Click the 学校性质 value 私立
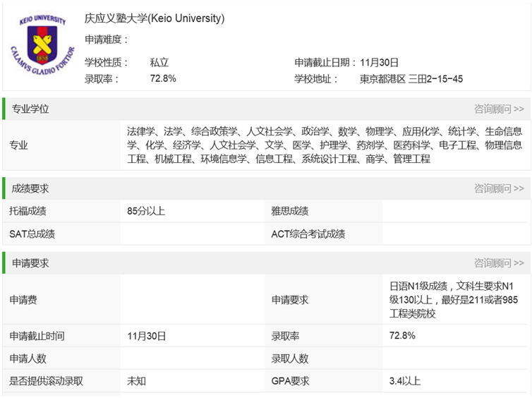This screenshot has height=398, width=532. pos(159,62)
